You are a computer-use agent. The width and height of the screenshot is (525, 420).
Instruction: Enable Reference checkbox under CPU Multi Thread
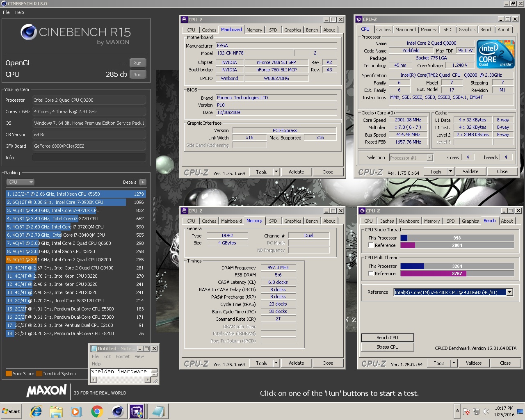(x=371, y=274)
